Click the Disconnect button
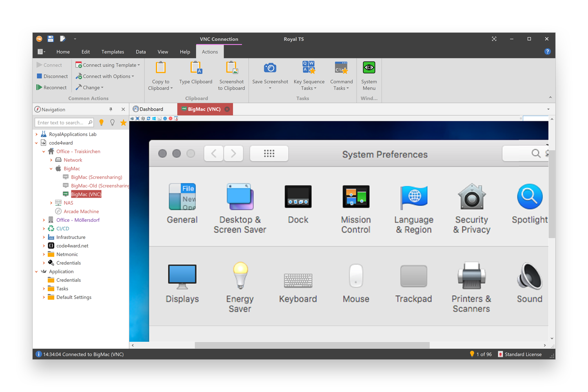This screenshot has width=588, height=392. 52,76
